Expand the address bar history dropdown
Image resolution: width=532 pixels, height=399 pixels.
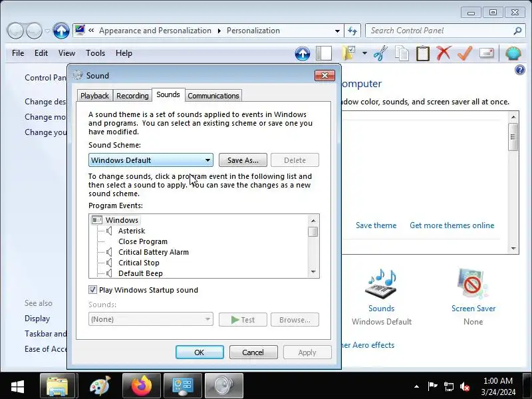[x=337, y=31]
